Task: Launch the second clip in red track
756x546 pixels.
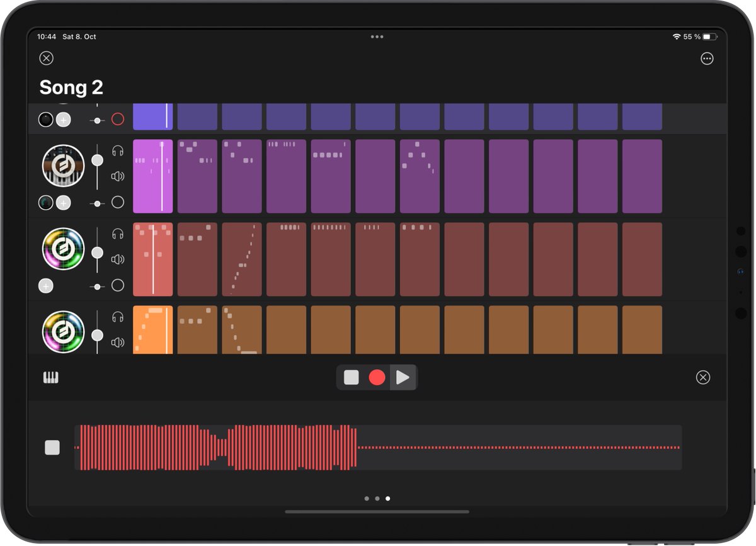Action: pos(197,259)
